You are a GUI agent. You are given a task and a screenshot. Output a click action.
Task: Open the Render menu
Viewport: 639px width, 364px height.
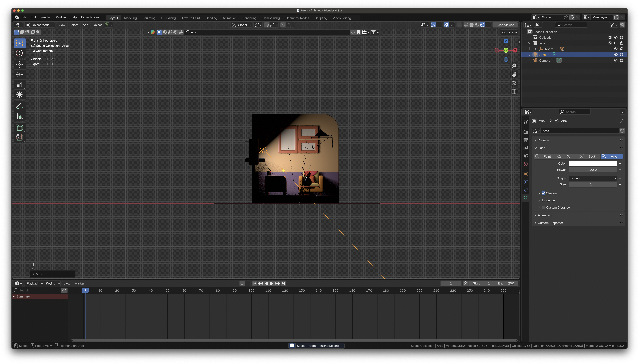(x=45, y=17)
